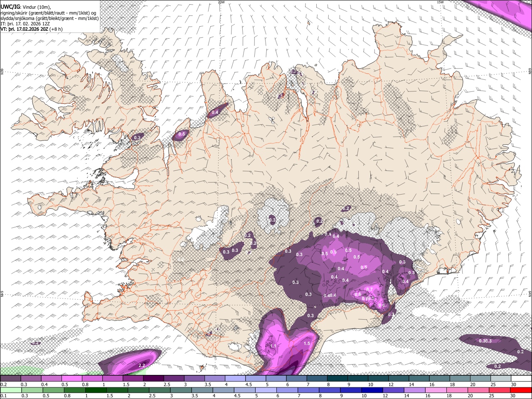Pick the bottom-row green swatch between 0.5 and 0.8
Screen dimensions: 532x399
point(54,390)
